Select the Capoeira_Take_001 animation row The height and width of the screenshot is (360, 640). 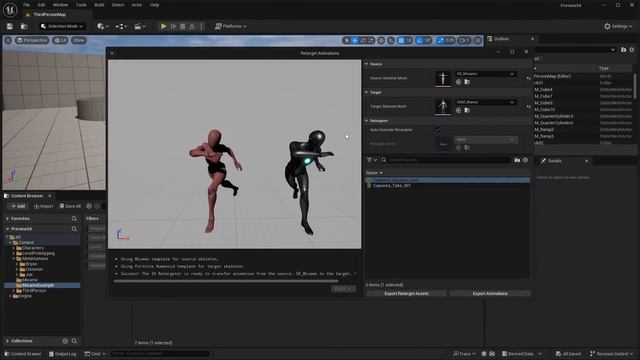coord(448,186)
